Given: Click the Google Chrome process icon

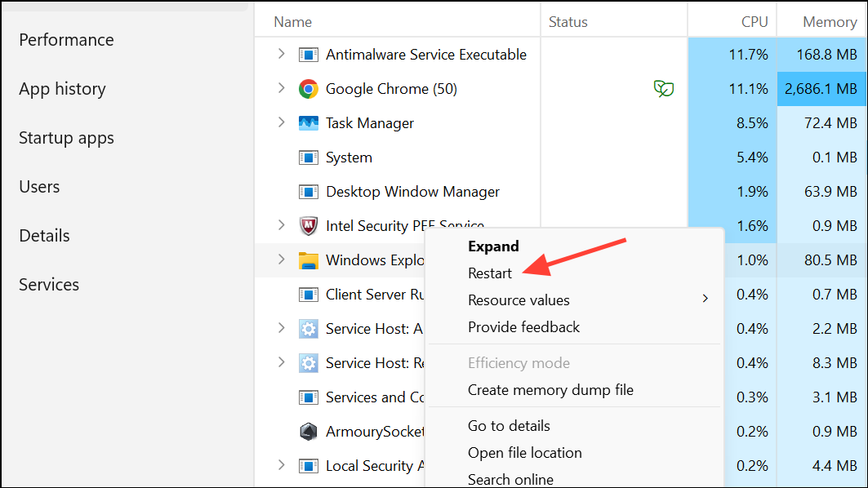Looking at the screenshot, I should tap(309, 89).
